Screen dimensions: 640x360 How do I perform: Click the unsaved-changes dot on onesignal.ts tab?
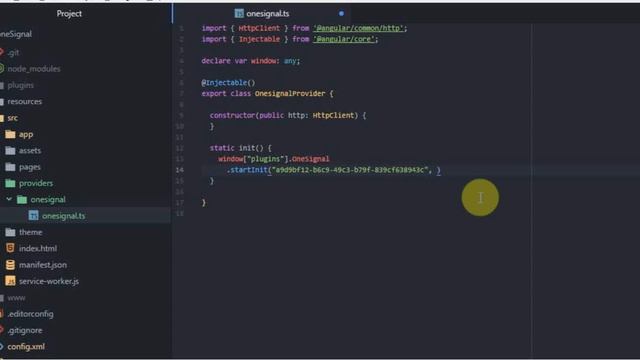pyautogui.click(x=341, y=13)
